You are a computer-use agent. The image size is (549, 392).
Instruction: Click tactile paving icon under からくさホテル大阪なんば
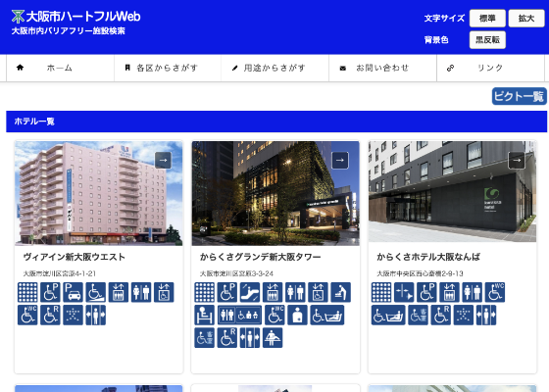(381, 292)
